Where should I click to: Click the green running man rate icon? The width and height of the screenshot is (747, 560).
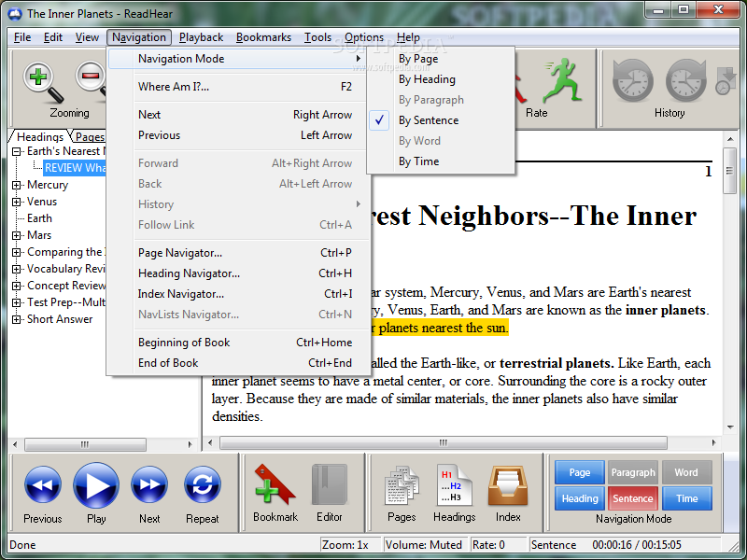point(562,80)
